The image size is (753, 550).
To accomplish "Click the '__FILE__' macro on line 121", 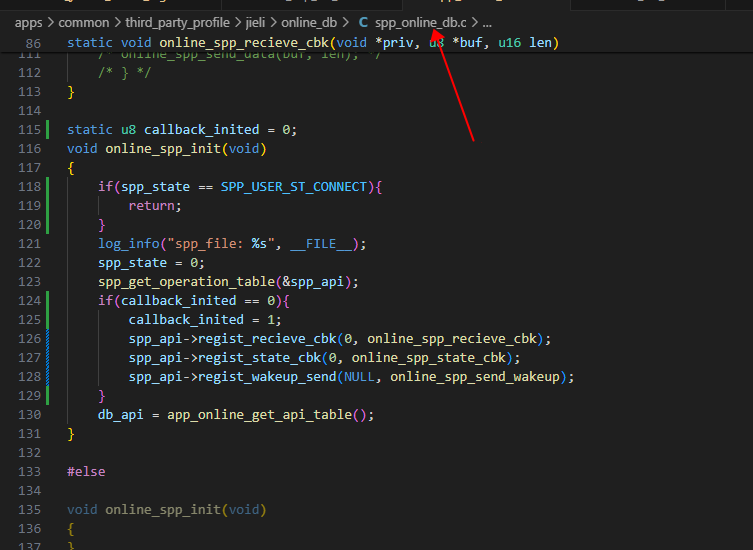I will click(321, 244).
